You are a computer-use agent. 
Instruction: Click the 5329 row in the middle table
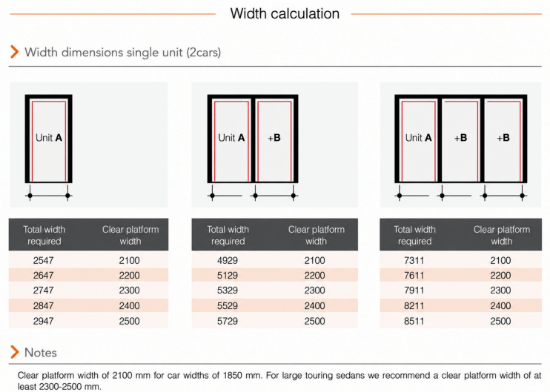(275, 290)
